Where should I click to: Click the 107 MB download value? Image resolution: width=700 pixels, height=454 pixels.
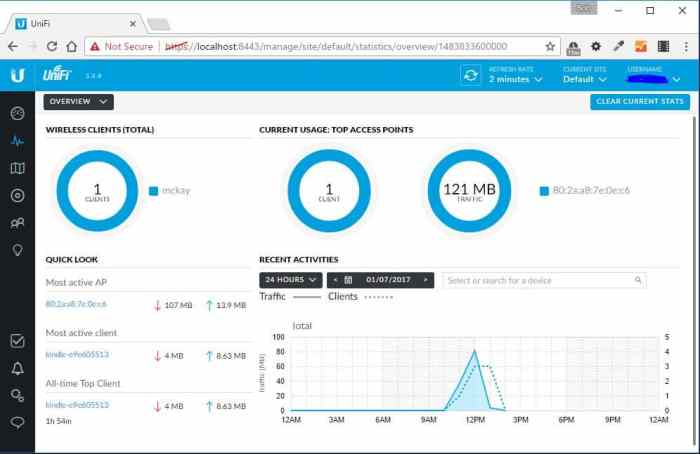click(x=178, y=305)
